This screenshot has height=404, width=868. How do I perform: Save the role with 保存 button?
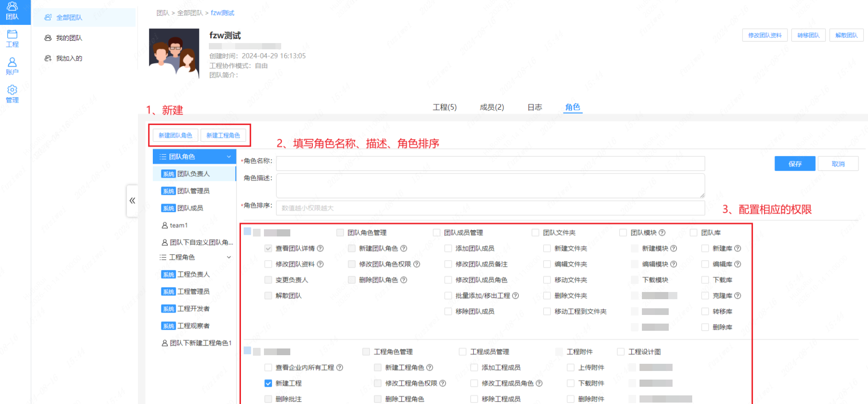(x=795, y=164)
